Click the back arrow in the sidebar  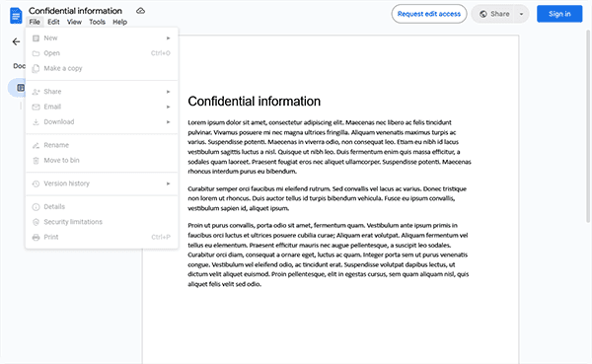[x=16, y=41]
